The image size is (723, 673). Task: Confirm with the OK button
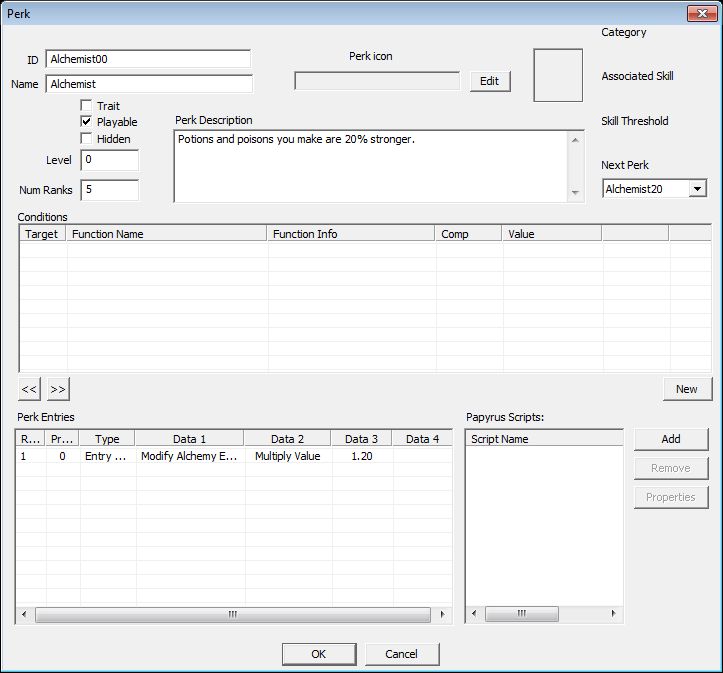click(x=319, y=654)
